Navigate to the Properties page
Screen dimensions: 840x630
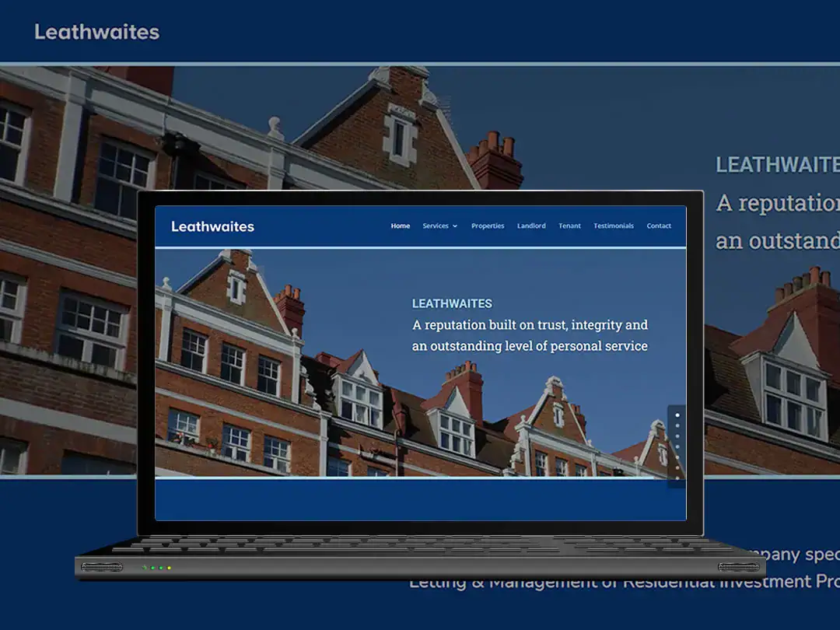(x=488, y=226)
